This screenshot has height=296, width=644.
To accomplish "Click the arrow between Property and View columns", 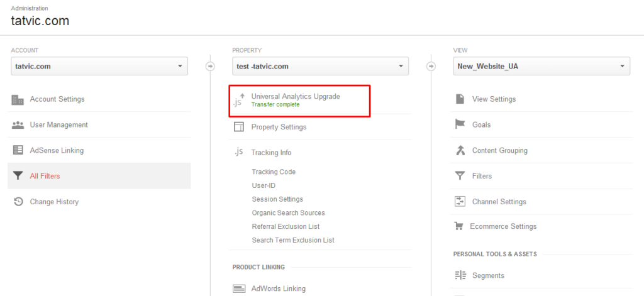I will pos(431,66).
